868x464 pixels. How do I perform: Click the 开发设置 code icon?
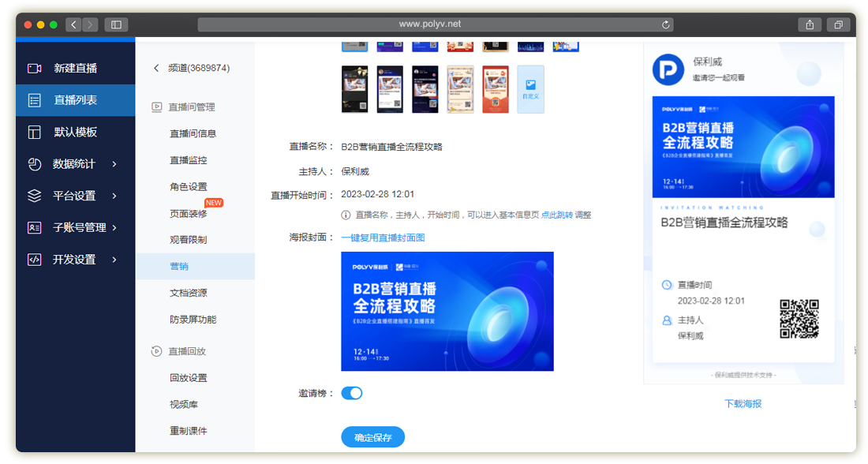tap(34, 260)
